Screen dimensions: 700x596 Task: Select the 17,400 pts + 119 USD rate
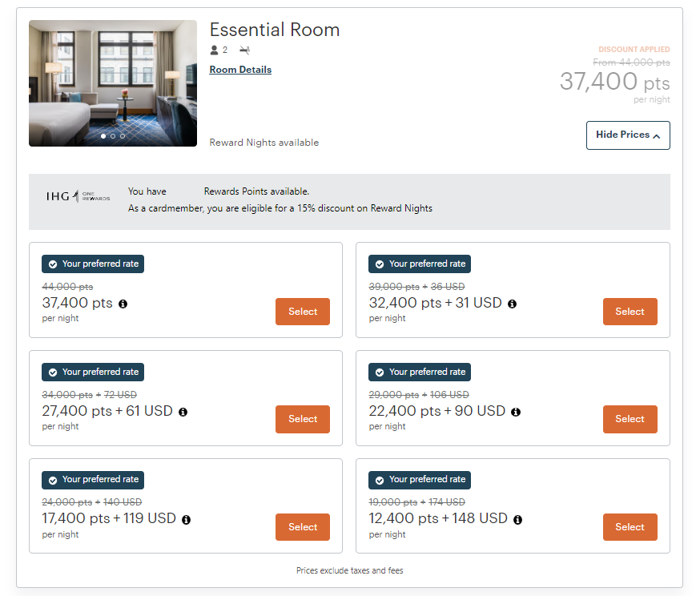click(303, 527)
